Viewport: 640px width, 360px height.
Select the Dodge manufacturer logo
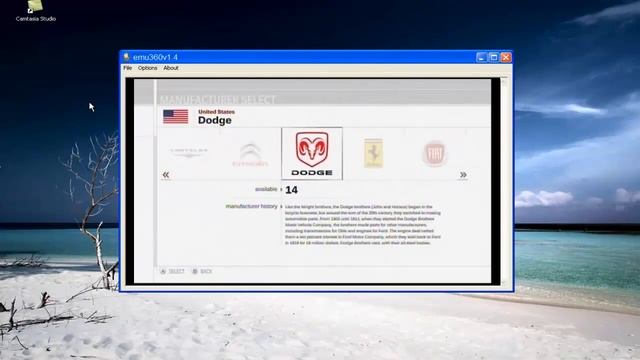(312, 153)
